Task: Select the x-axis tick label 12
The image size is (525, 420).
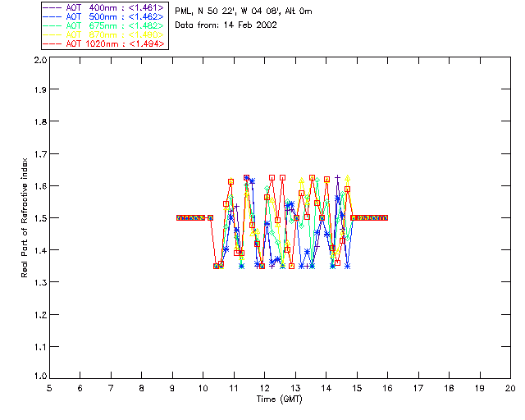Action: 264,387
